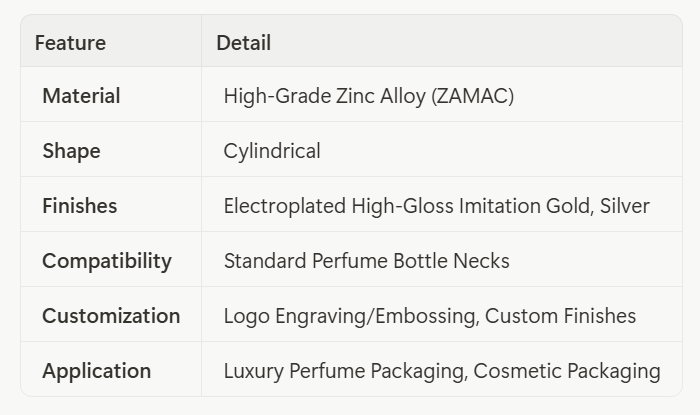Screen dimensions: 700x415
Task: Click the Detail column header
Action: point(243,43)
